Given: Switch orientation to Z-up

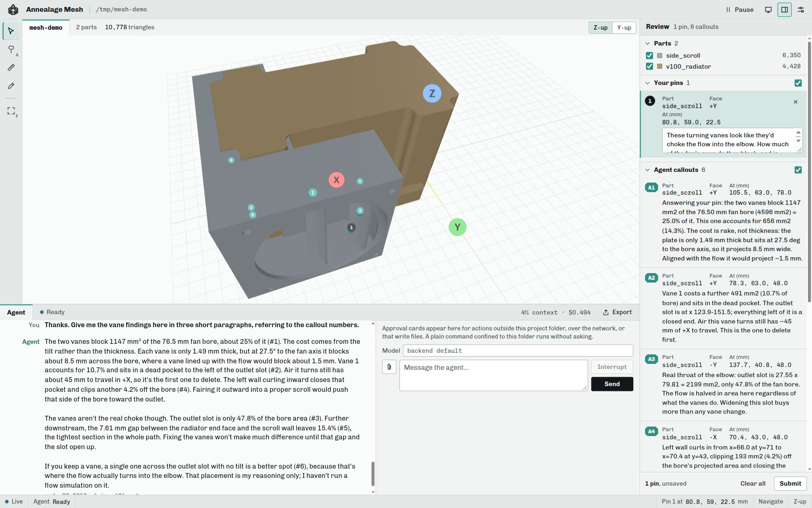Looking at the screenshot, I should (x=600, y=28).
